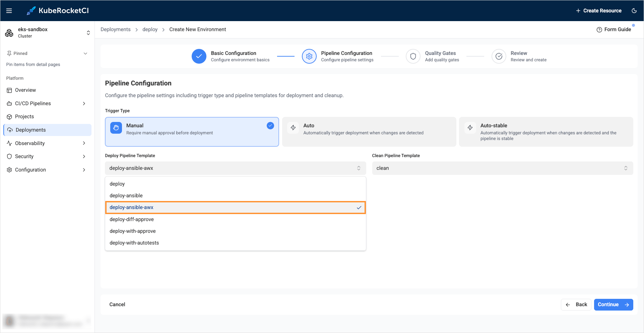Click the Create Resource button

click(x=598, y=11)
